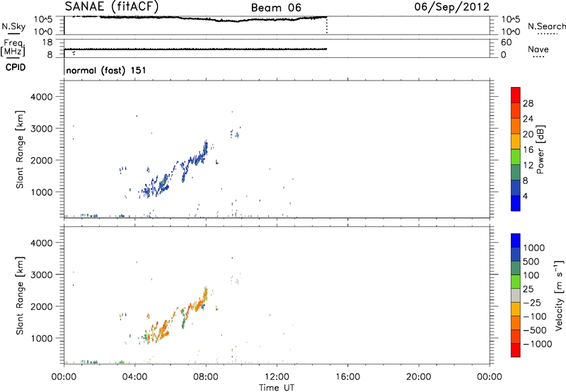The width and height of the screenshot is (566, 392).
Task: Click the 18 tick on the frequency axis
Action: [47, 42]
